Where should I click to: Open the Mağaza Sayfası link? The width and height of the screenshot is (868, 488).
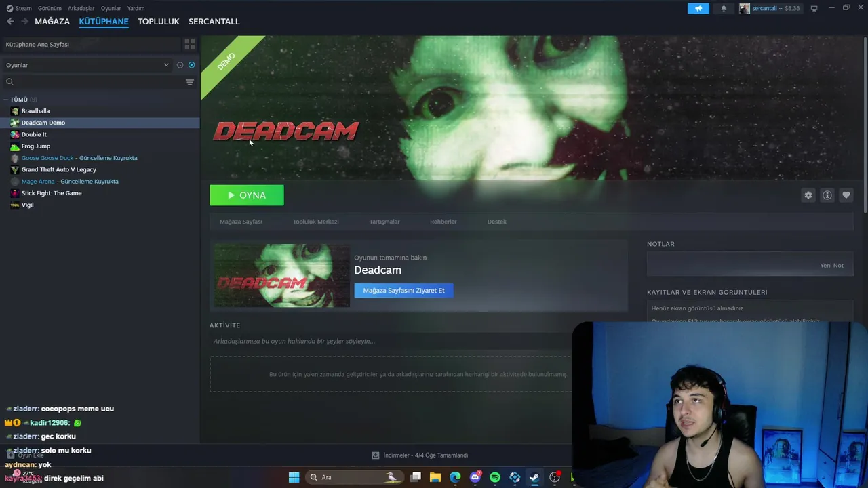coord(241,222)
